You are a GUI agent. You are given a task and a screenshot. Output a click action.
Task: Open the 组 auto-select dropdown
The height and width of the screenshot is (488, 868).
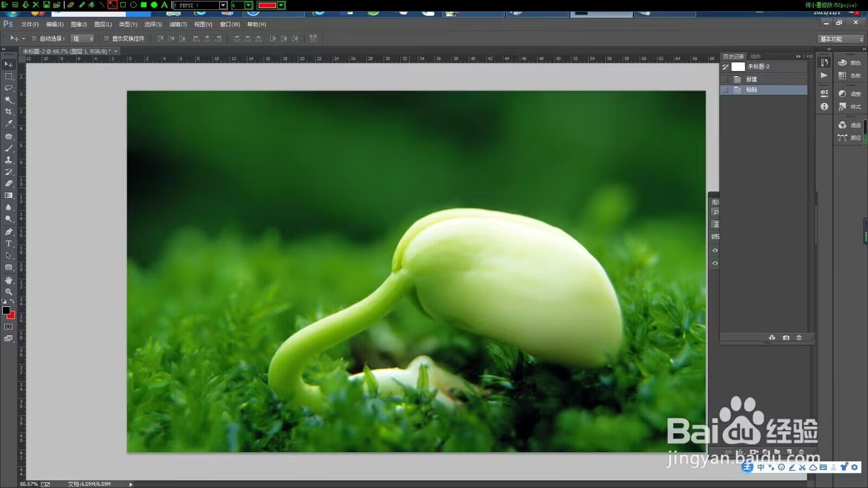coord(83,38)
